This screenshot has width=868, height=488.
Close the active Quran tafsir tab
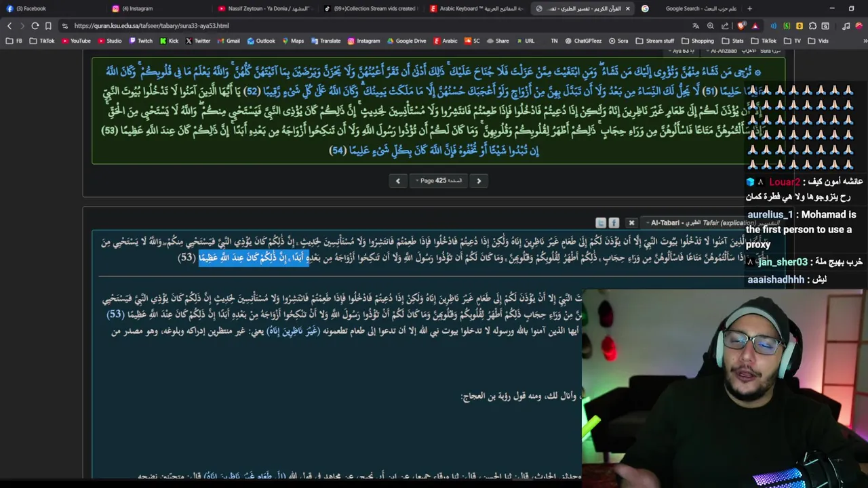(x=627, y=9)
